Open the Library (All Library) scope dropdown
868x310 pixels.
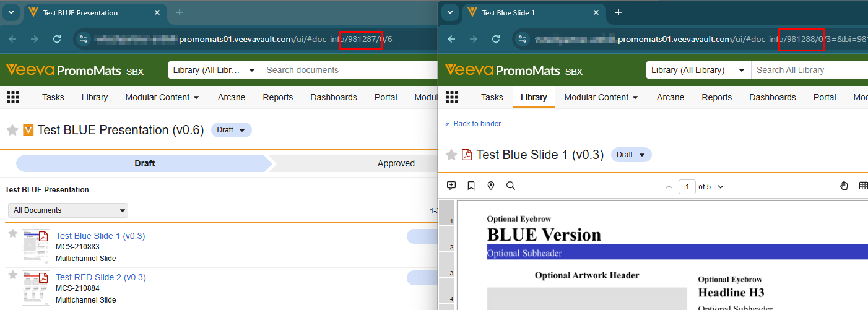point(699,70)
